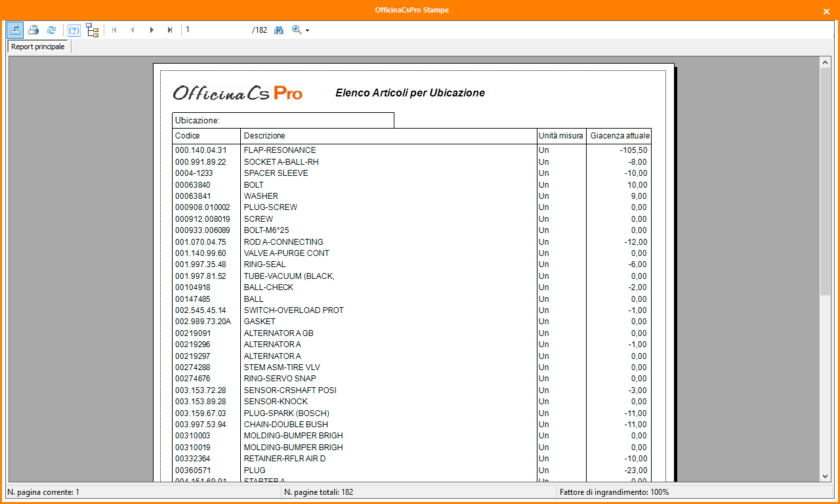Click the vertical scrollbar thumb

(x=826, y=180)
